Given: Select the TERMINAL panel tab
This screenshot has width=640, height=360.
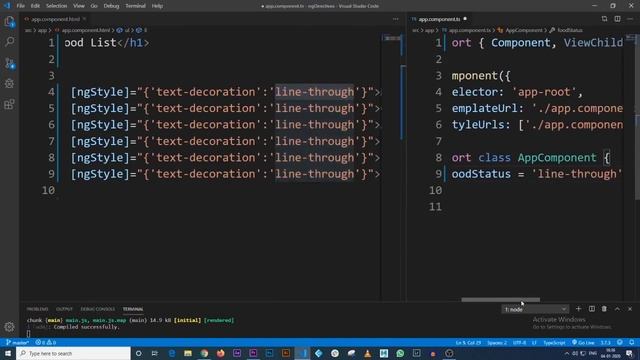Looking at the screenshot, I should 133,309.
